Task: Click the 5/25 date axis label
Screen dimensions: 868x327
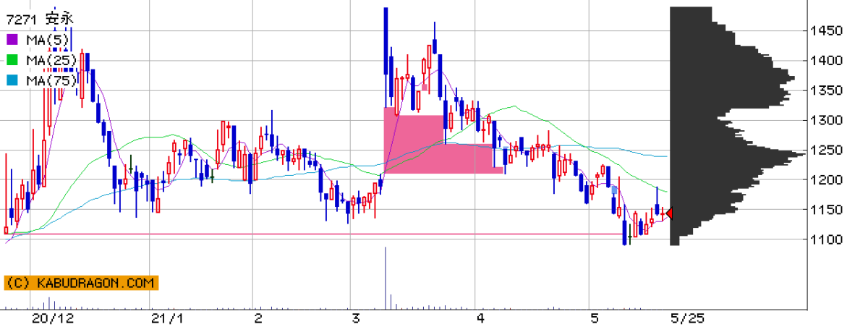Action: pos(687,318)
